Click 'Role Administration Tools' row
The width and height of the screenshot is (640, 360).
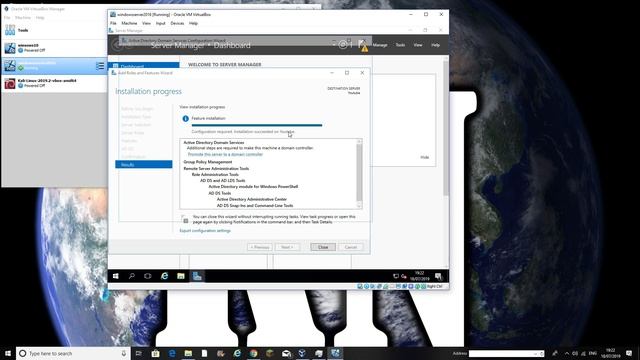[215, 175]
